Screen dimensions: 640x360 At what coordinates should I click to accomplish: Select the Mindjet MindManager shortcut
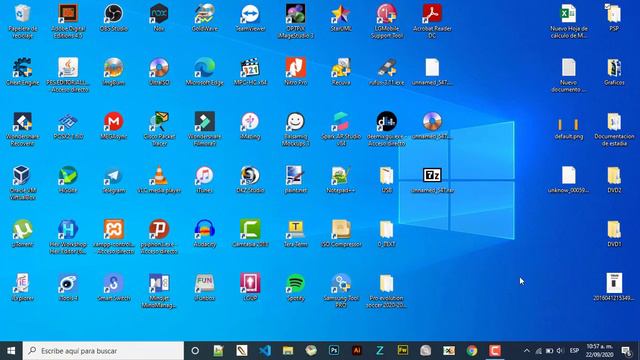tap(159, 290)
